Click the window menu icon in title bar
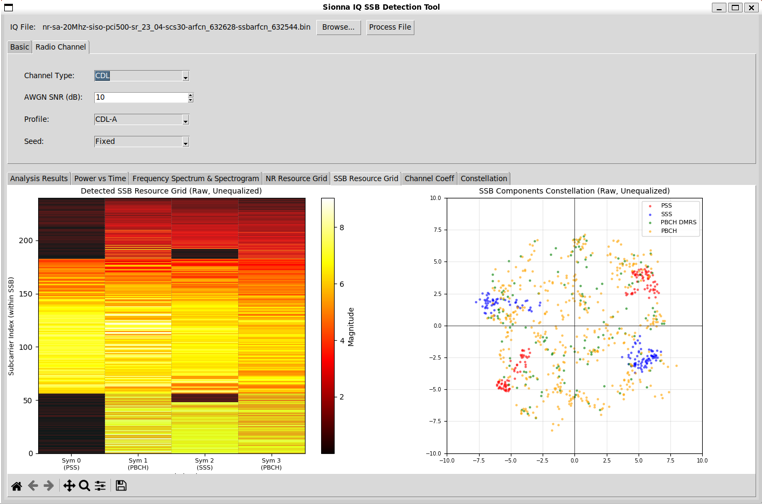Screen dimensions: 762x504 (x=8, y=7)
